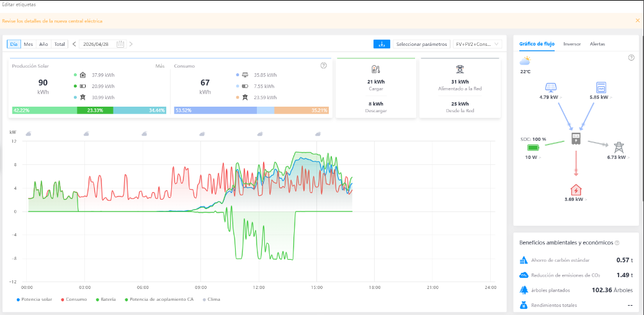The width and height of the screenshot is (644, 315).
Task: Click the solar-to-home icon 37.99 kWh
Action: 83,75
